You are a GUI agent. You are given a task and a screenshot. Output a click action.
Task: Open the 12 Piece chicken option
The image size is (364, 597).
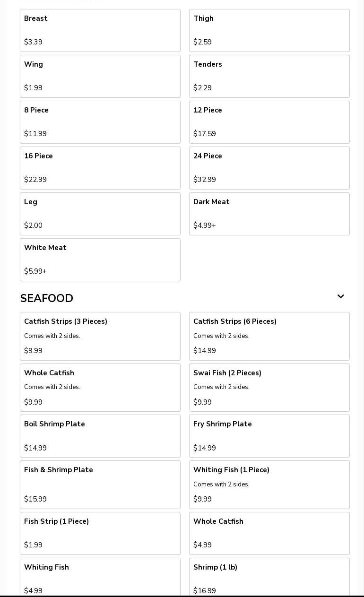coord(269,122)
